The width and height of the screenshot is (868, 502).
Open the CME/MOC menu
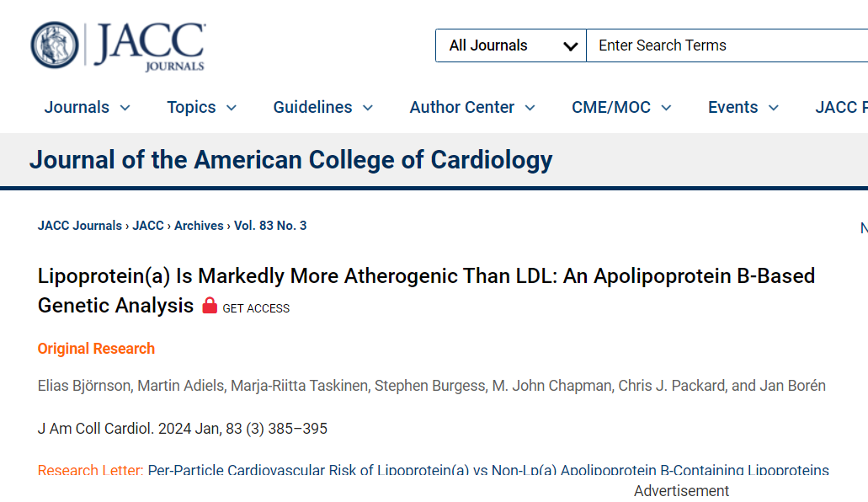tap(621, 107)
